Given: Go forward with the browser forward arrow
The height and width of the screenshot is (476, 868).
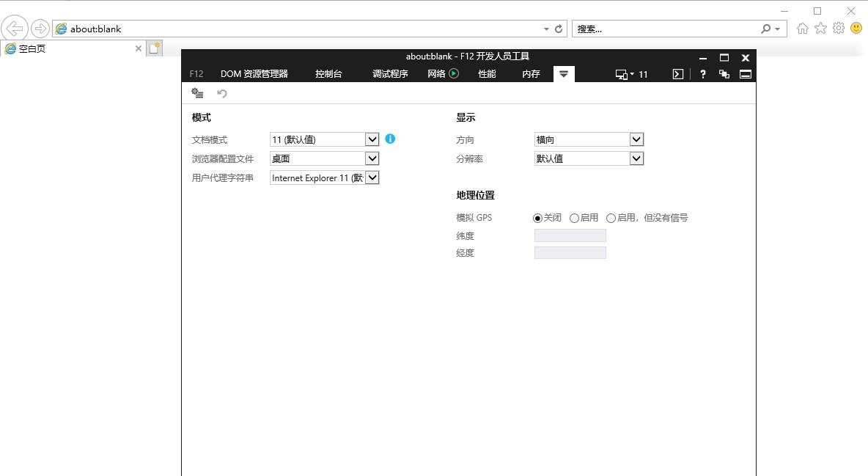Looking at the screenshot, I should pos(40,29).
